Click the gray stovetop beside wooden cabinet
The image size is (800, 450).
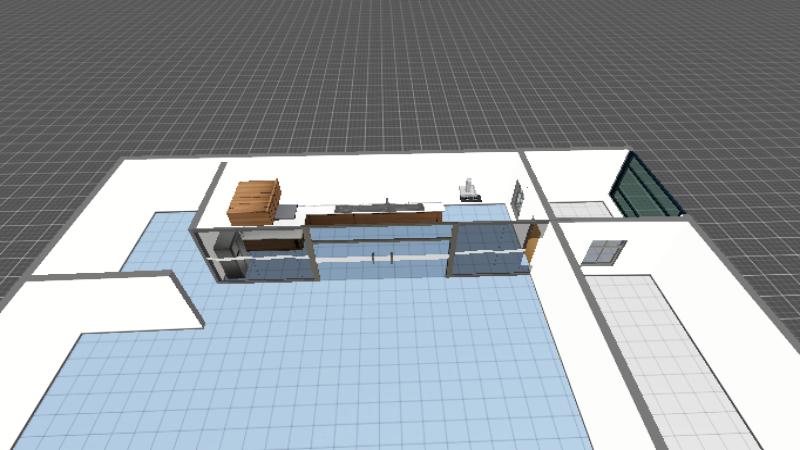point(288,211)
